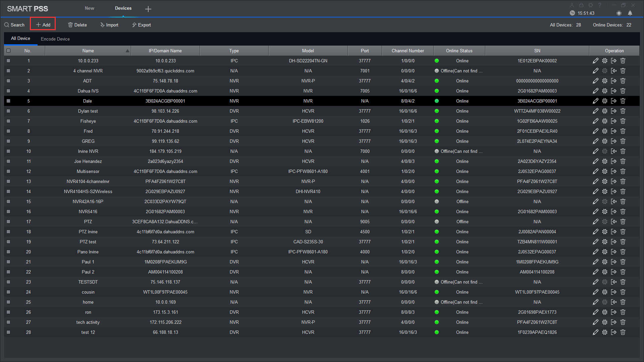The height and width of the screenshot is (362, 644).
Task: Click the Import button
Action: 109,25
